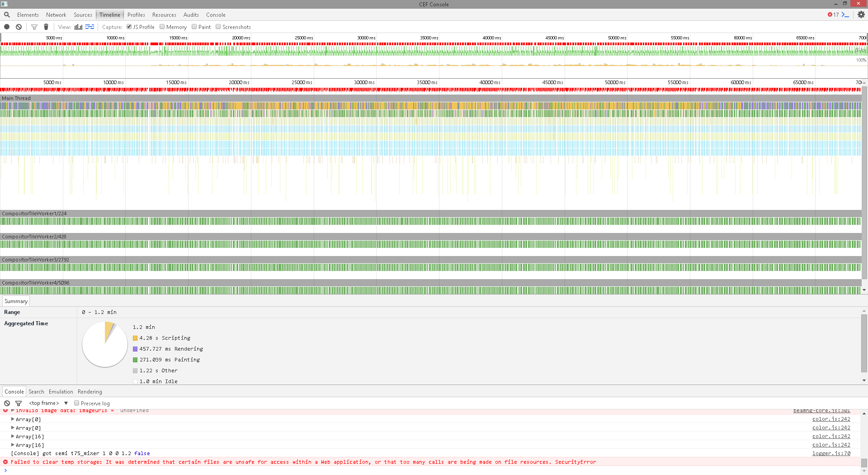Open the Profiles panel tab
868x475 pixels.
tap(136, 15)
